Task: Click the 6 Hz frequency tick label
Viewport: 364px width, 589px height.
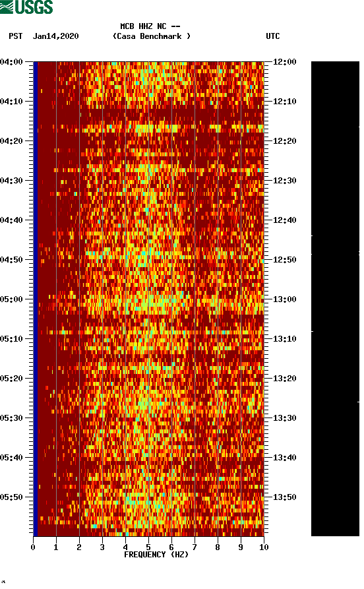Action: [x=171, y=547]
